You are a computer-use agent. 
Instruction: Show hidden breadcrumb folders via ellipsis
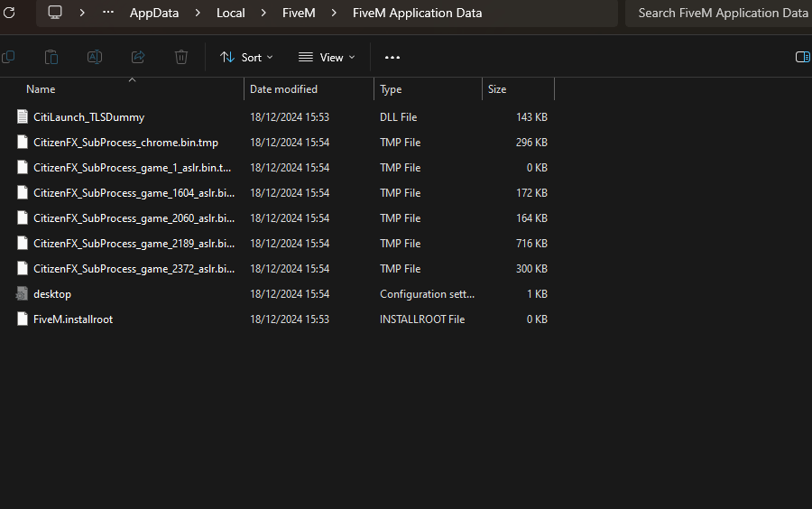click(108, 13)
